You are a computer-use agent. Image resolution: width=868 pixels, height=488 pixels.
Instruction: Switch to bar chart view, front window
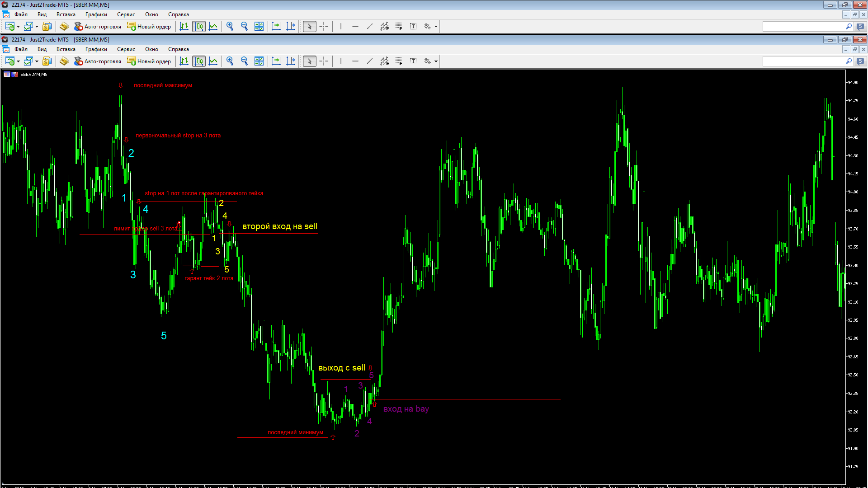click(x=184, y=61)
